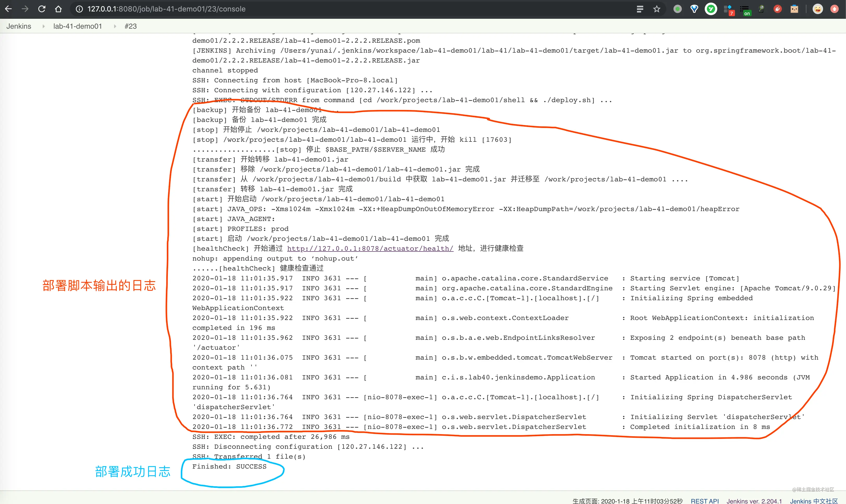846x504 pixels.
Task: Click '[backup] 备份 lab-41-demo01 完成' line
Action: tap(259, 120)
